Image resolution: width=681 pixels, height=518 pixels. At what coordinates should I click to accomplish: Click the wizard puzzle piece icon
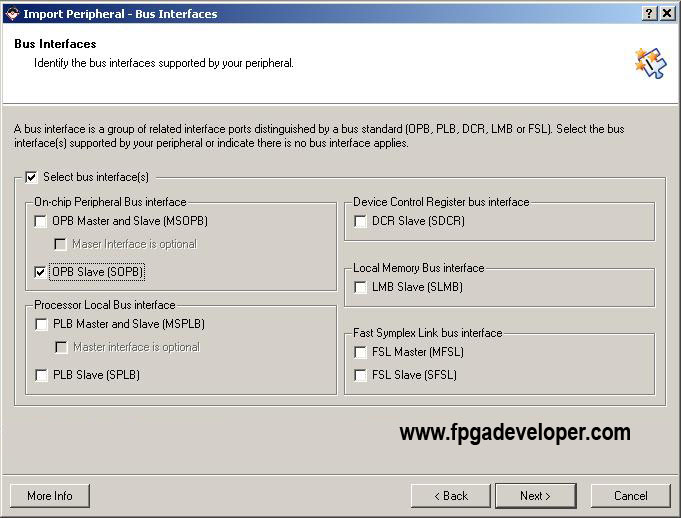pyautogui.click(x=650, y=63)
